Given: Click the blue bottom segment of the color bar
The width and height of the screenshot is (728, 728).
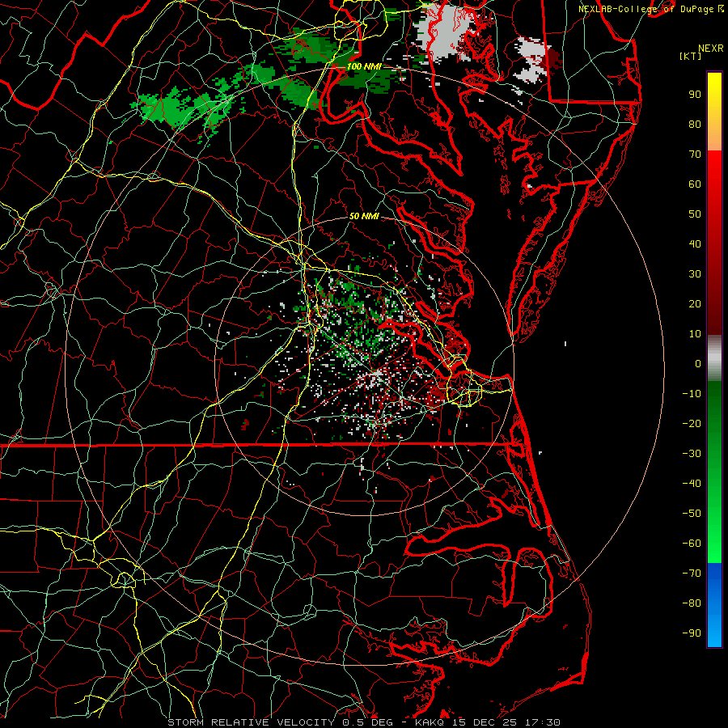Looking at the screenshot, I should [x=714, y=605].
